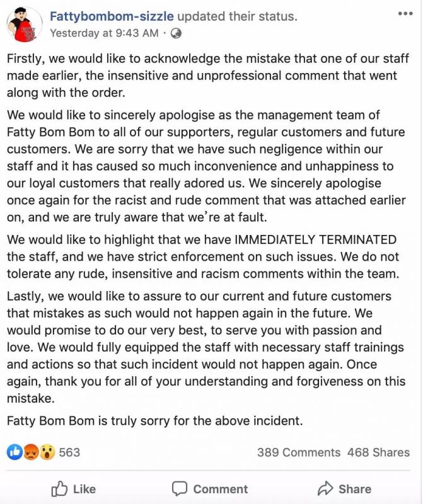Open the Fattybombom-sizzle page link
Image resolution: width=423 pixels, height=504 pixels.
(112, 14)
